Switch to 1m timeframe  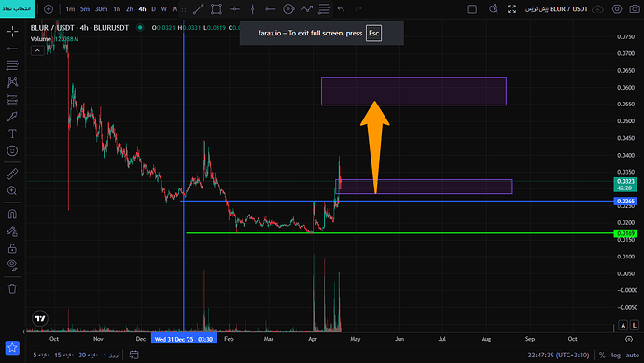(70, 9)
